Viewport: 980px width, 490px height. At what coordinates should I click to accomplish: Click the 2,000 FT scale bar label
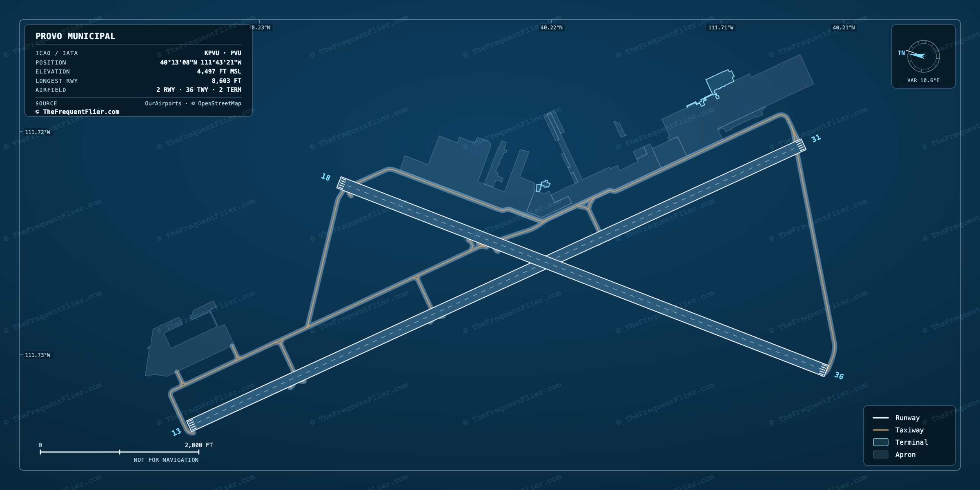tap(199, 445)
